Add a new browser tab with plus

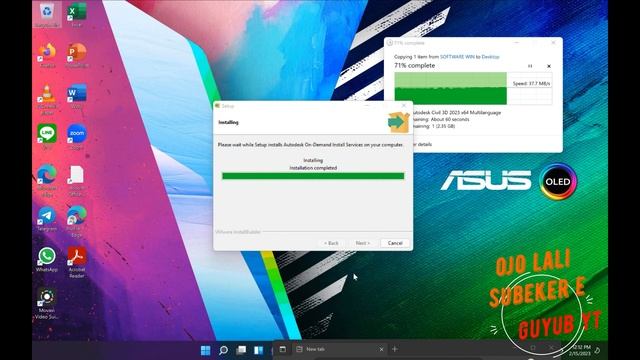point(394,349)
